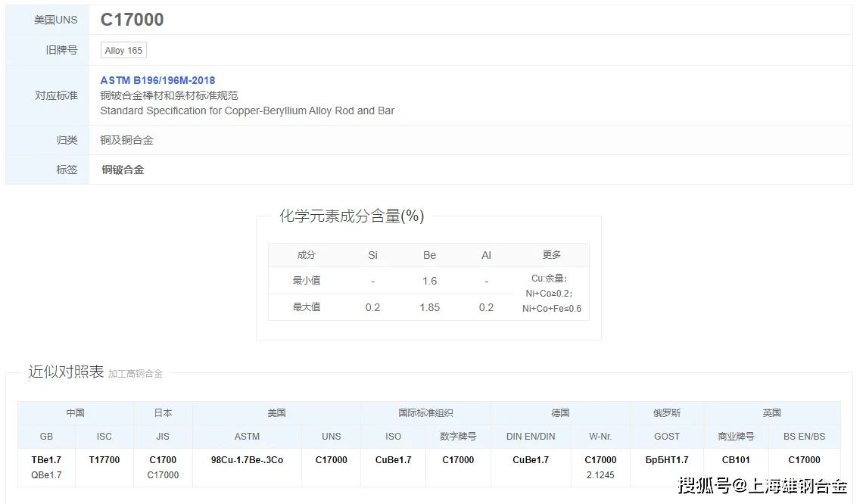Open the 铜及铜合金 category link
This screenshot has height=504, width=866.
coord(126,140)
